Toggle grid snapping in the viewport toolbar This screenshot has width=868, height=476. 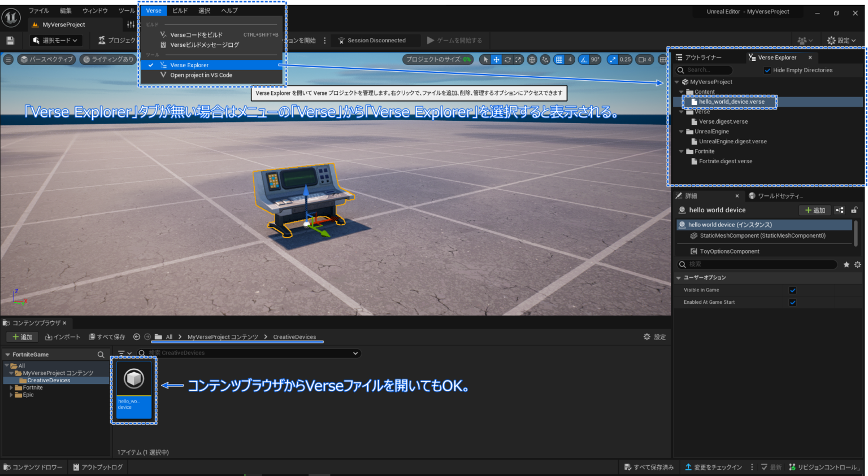(558, 59)
